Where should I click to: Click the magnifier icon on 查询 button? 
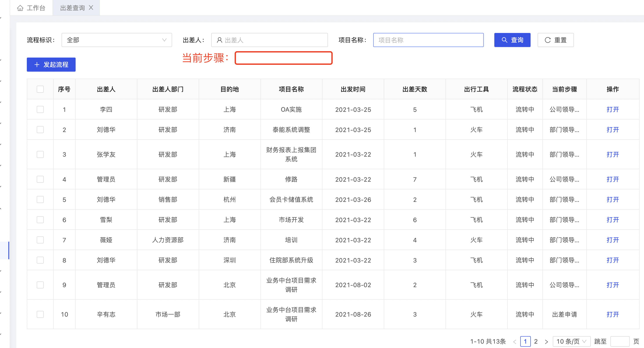(x=504, y=40)
